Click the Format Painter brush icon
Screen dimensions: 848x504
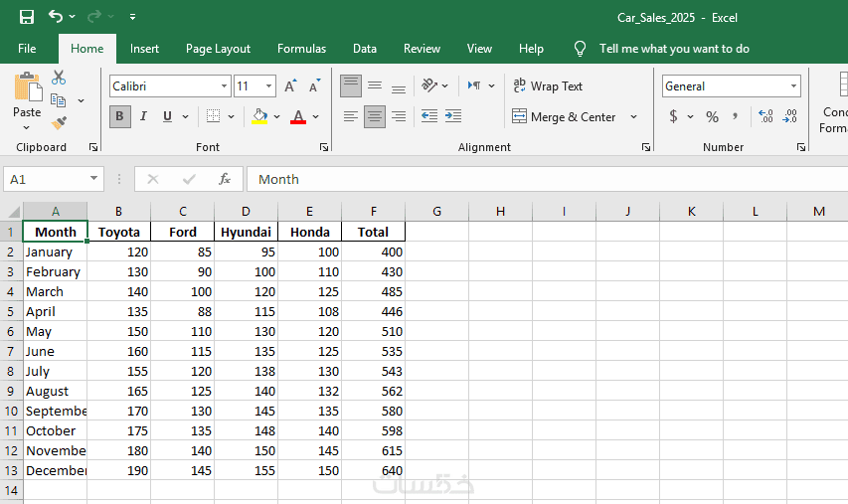coord(59,123)
